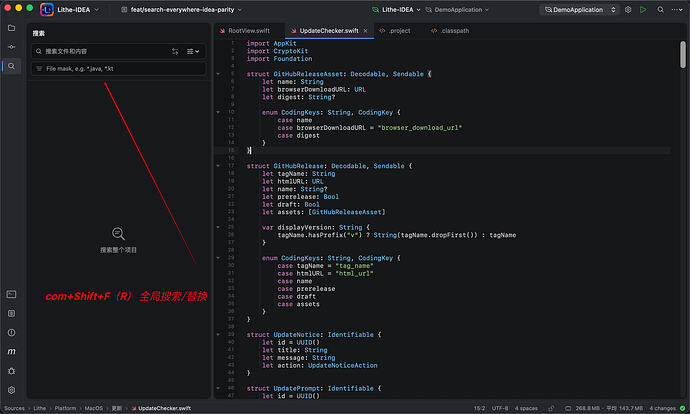Open Search Everywhere magnifier in title bar
The height and width of the screenshot is (414, 690).
[661, 9]
